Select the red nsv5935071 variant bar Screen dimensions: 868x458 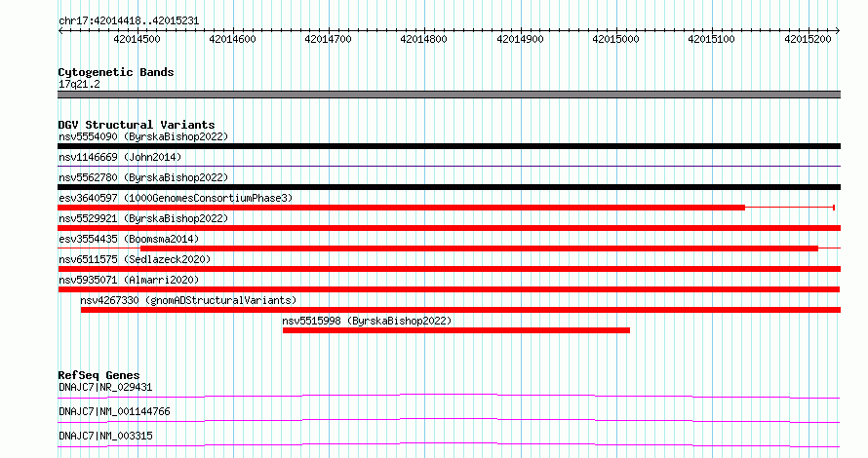pos(449,289)
